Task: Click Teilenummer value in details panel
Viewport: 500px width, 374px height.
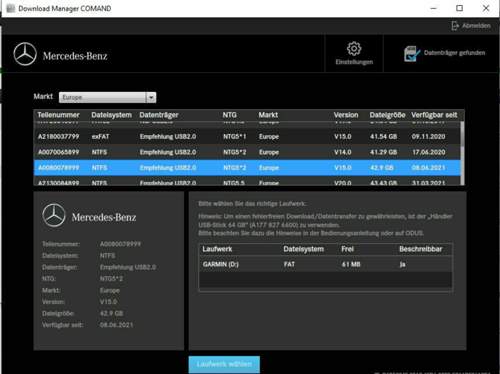Action: 120,244
